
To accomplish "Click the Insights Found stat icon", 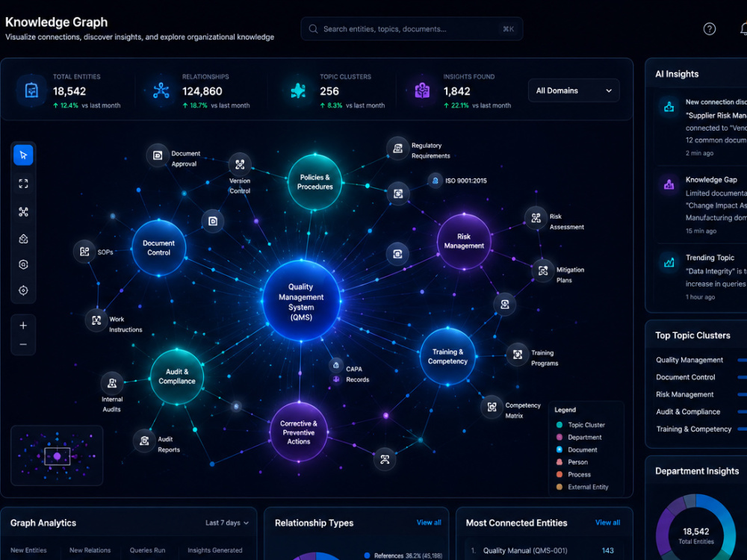I will [x=422, y=90].
